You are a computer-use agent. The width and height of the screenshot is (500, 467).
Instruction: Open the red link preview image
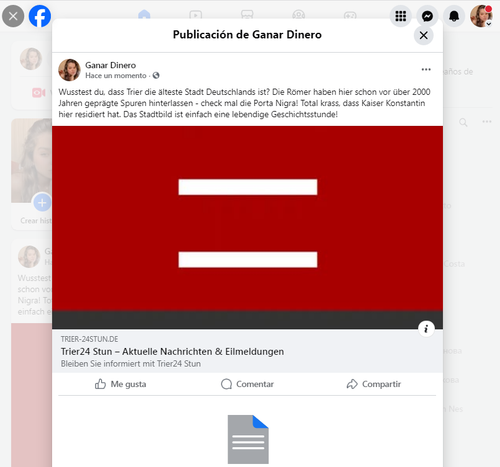(x=247, y=227)
